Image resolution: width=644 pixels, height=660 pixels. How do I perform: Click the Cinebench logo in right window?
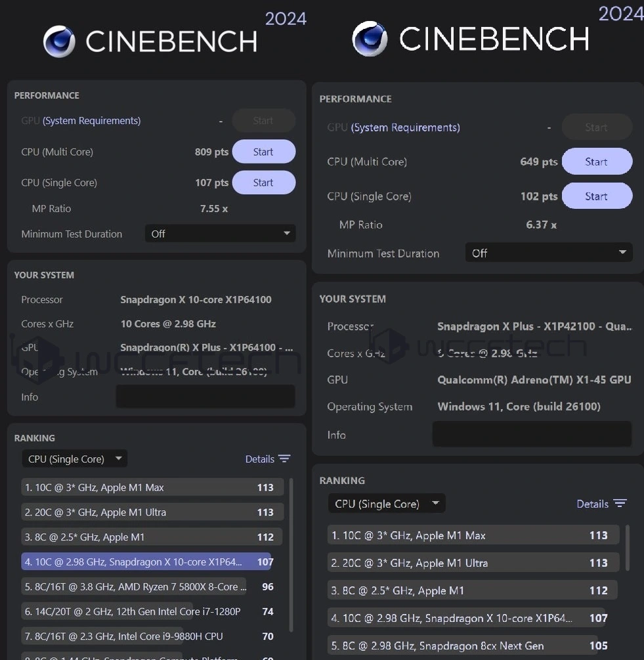tap(370, 39)
